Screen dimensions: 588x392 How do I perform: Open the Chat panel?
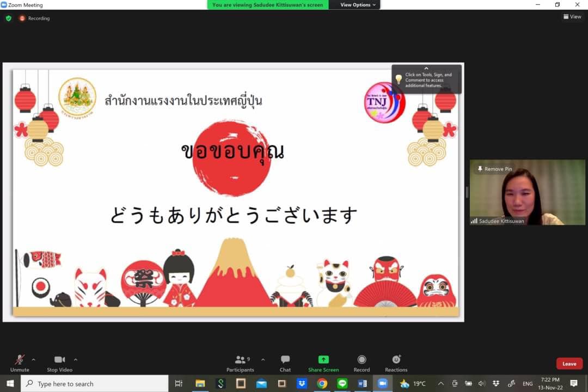pyautogui.click(x=285, y=363)
